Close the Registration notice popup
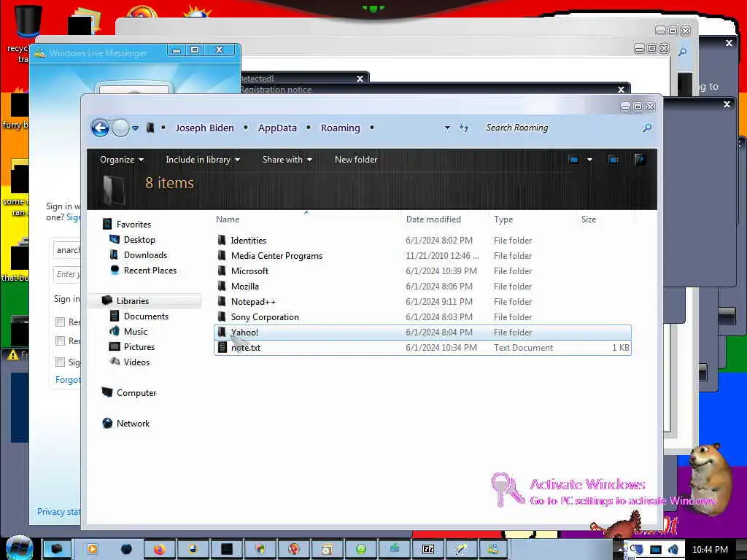Image resolution: width=747 pixels, height=560 pixels. (x=621, y=90)
